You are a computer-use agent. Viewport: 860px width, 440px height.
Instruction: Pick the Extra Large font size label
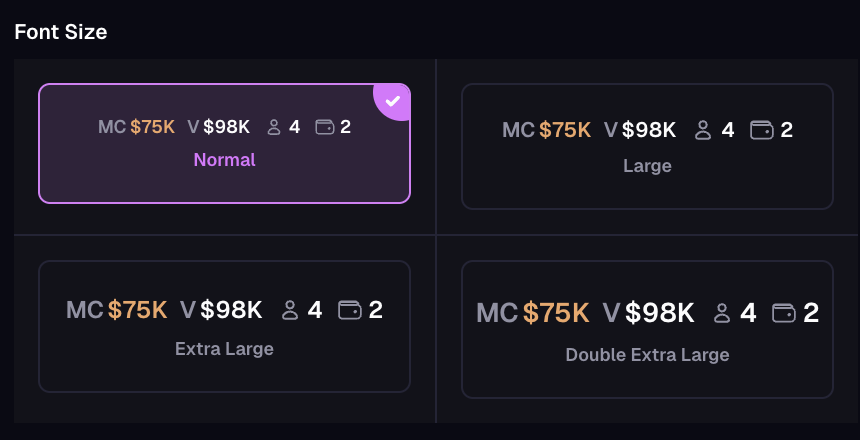click(x=224, y=349)
